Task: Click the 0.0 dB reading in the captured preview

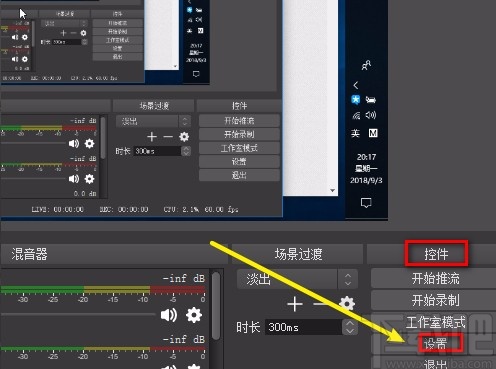Action: [85, 193]
